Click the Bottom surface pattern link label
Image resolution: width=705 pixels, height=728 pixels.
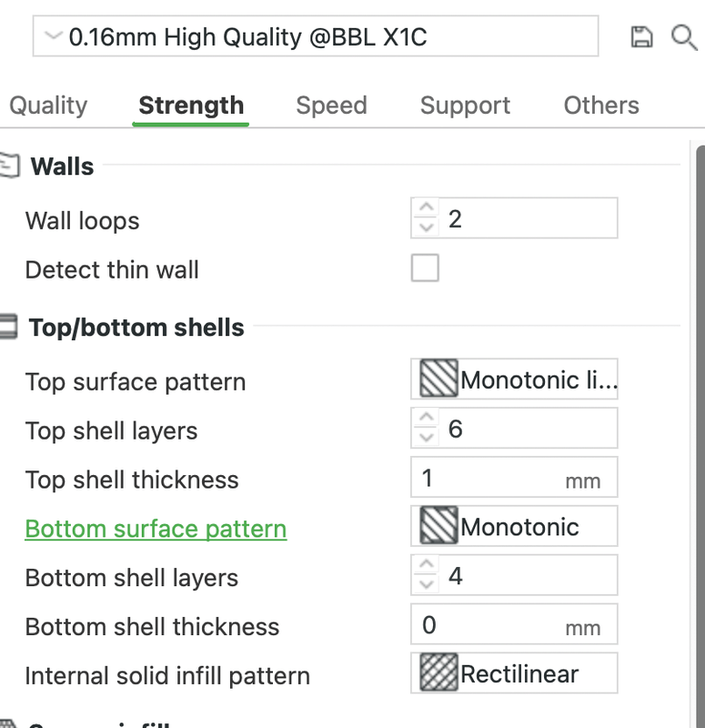point(156,529)
